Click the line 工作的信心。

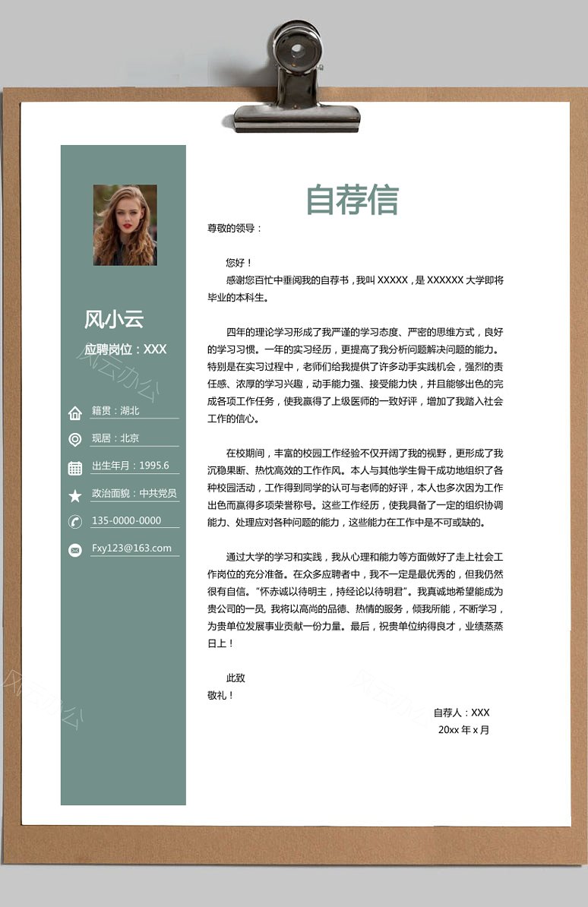[x=234, y=419]
